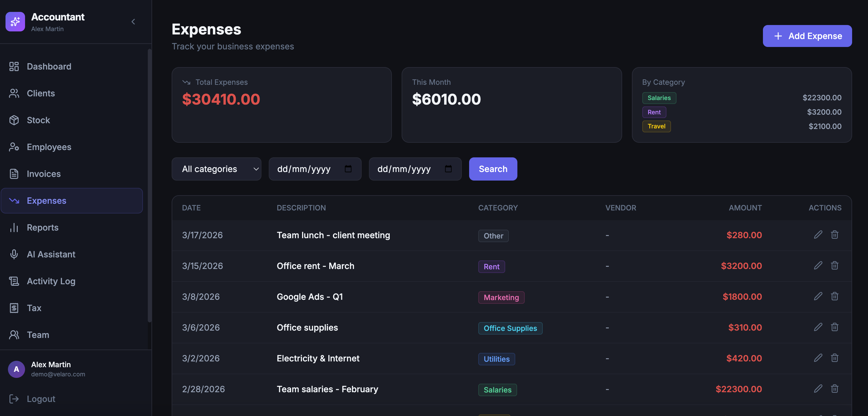Edit the Google Ads - Q1 expense
Image resolution: width=868 pixels, height=416 pixels.
click(818, 296)
